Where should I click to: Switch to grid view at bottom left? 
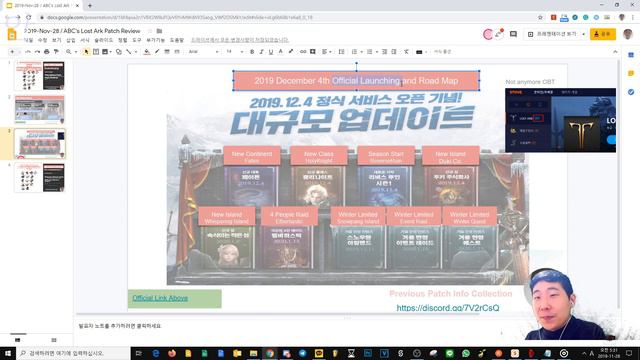point(53,340)
